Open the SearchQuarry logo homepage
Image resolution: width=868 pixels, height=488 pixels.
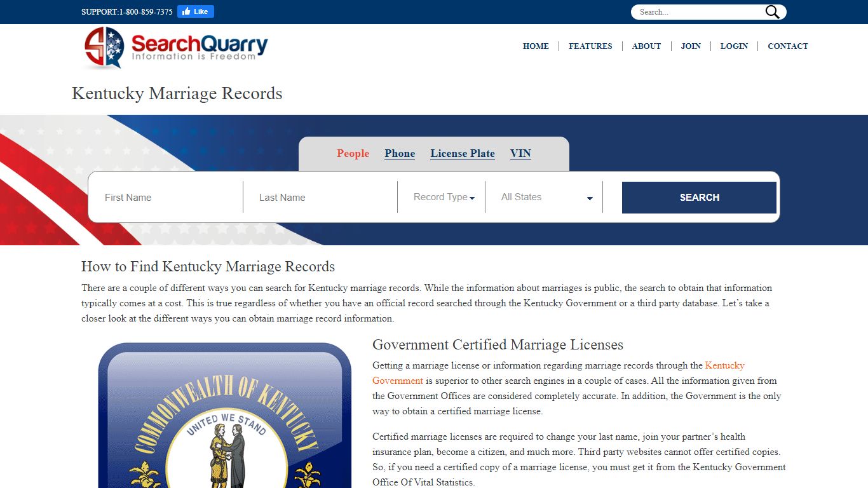(176, 48)
